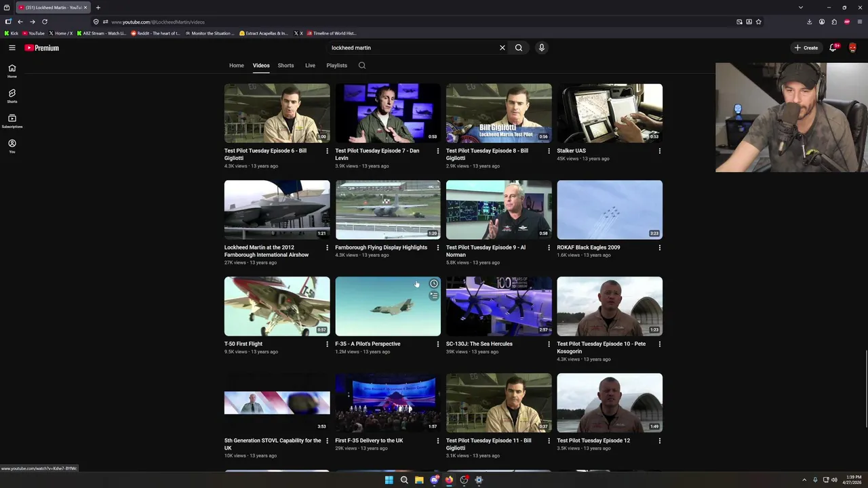This screenshot has height=488, width=868.
Task: Switch to the Playlists tab
Action: coord(336,66)
